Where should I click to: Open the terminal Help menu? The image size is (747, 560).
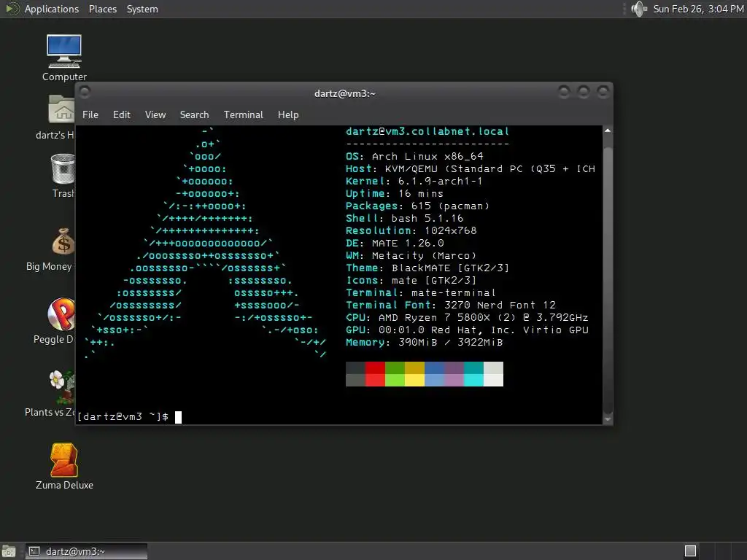(288, 114)
